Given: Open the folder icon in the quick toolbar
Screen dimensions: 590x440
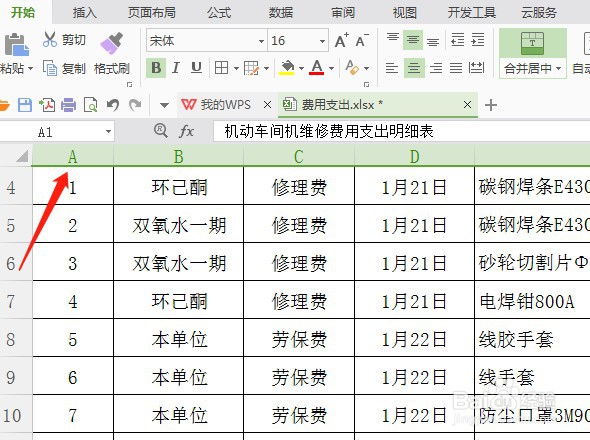Looking at the screenshot, I should click(x=4, y=105).
